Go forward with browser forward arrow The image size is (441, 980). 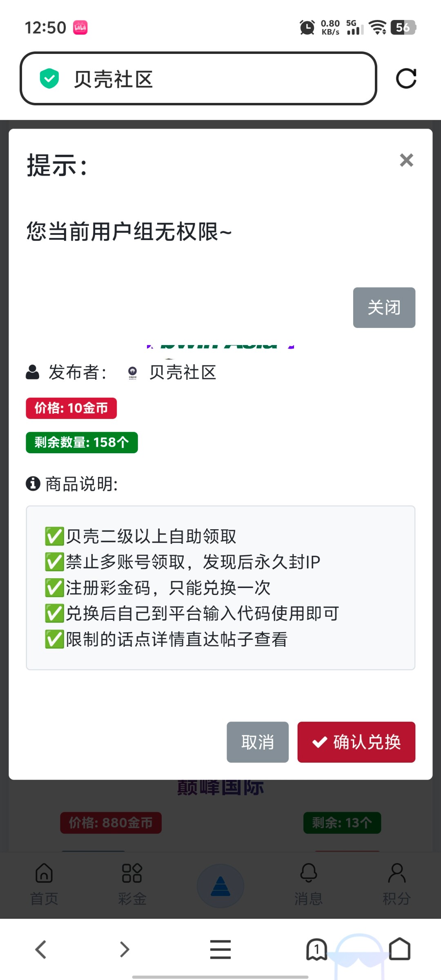(x=125, y=949)
